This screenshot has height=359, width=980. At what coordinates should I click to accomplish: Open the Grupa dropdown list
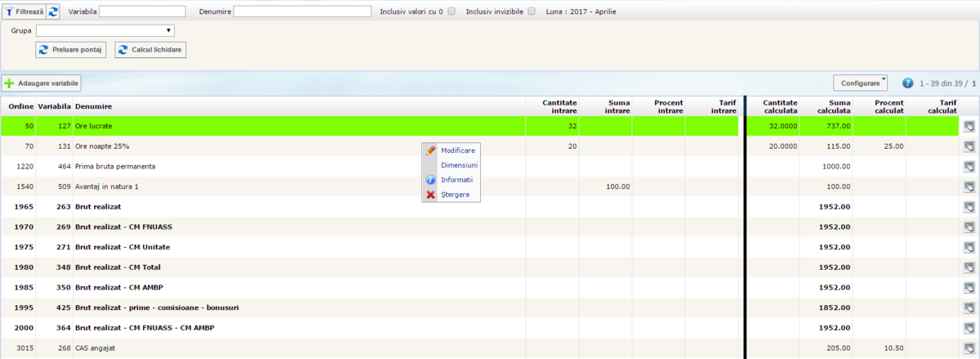pos(105,31)
